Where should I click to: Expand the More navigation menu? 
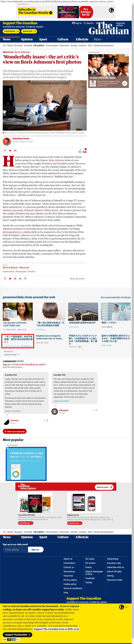pos(98,39)
